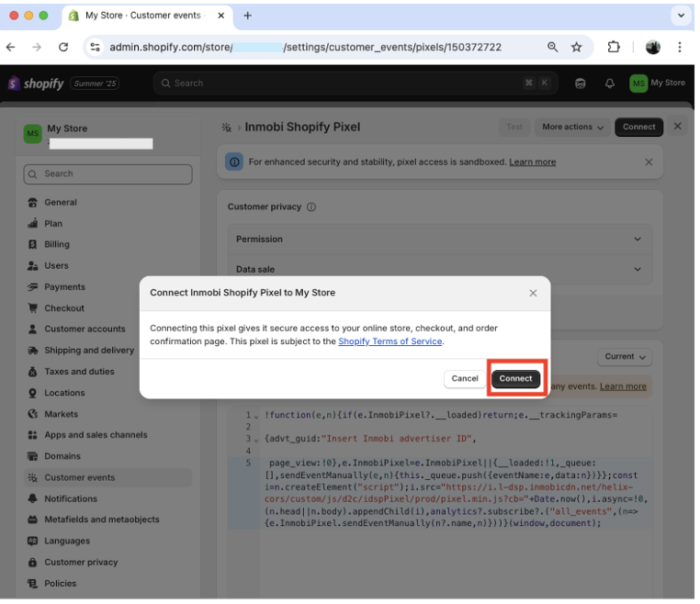Go forward in browser

tap(37, 48)
